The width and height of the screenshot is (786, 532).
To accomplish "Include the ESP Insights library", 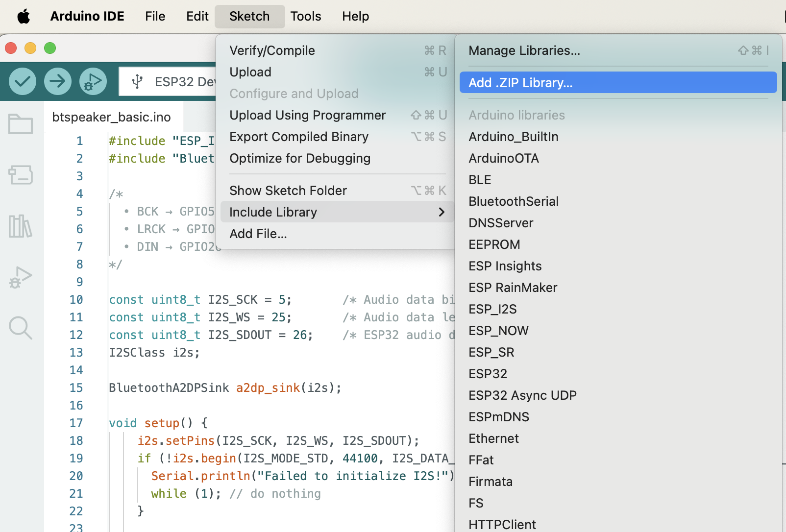I will pos(618,266).
